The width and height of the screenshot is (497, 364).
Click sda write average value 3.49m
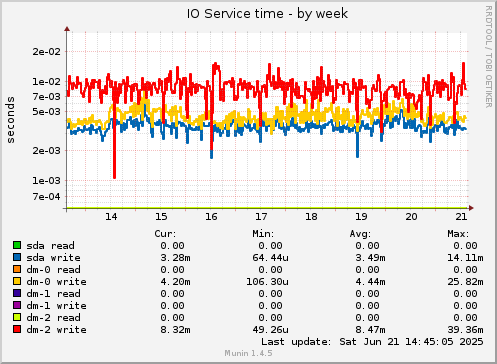coord(370,258)
